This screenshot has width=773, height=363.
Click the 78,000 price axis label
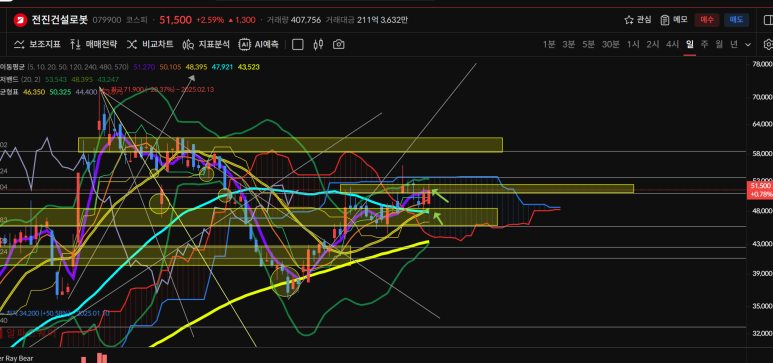pos(762,64)
